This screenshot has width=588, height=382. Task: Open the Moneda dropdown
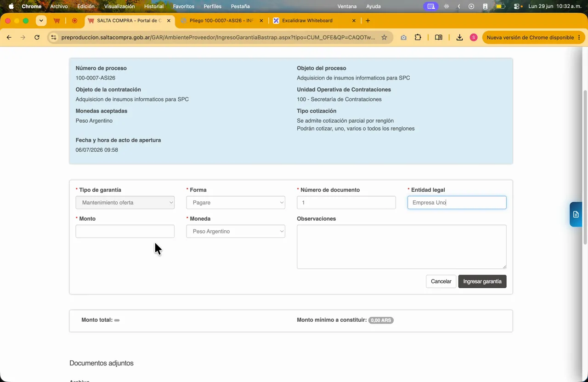pyautogui.click(x=236, y=231)
